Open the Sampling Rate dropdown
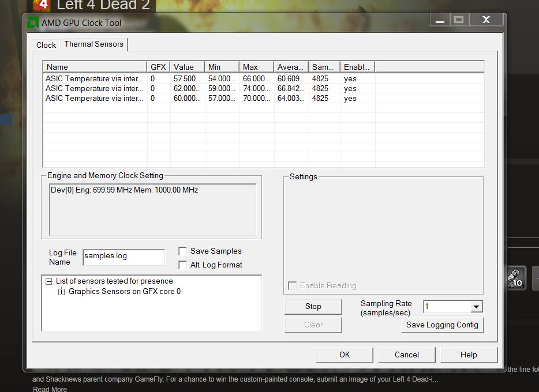 click(x=476, y=307)
